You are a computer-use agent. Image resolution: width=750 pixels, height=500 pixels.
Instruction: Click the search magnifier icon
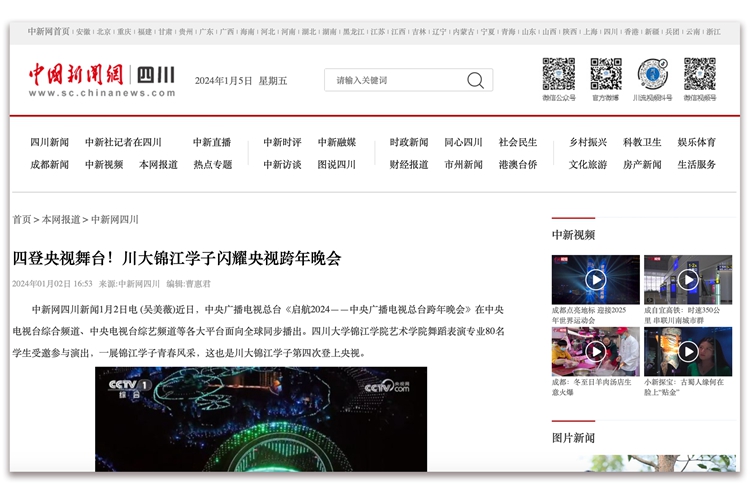click(475, 80)
